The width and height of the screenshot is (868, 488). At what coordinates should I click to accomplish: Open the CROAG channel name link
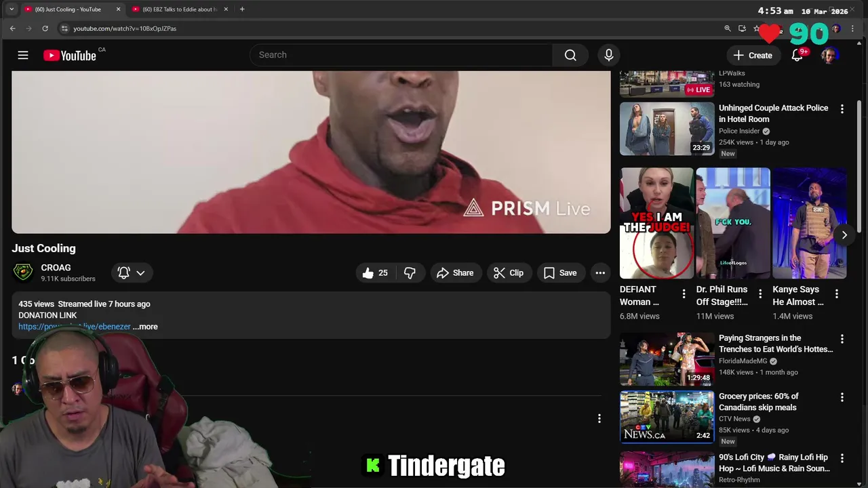[x=56, y=268]
